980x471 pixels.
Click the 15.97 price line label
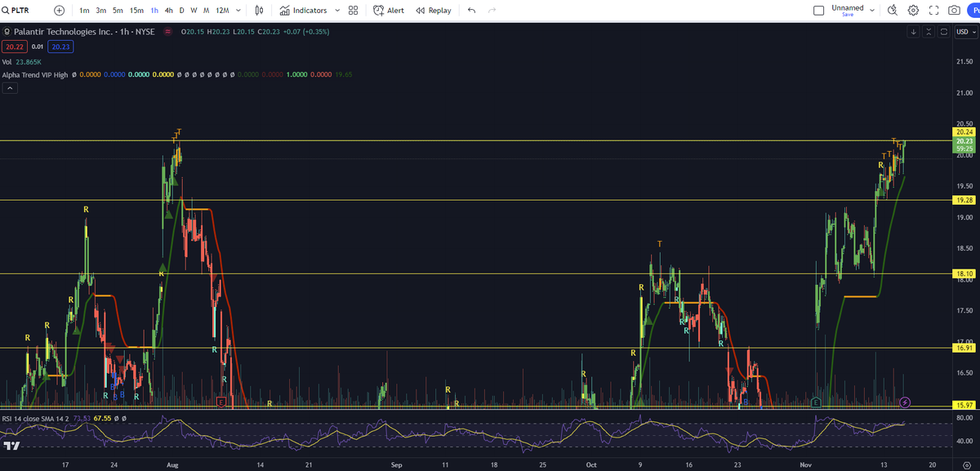click(x=964, y=406)
